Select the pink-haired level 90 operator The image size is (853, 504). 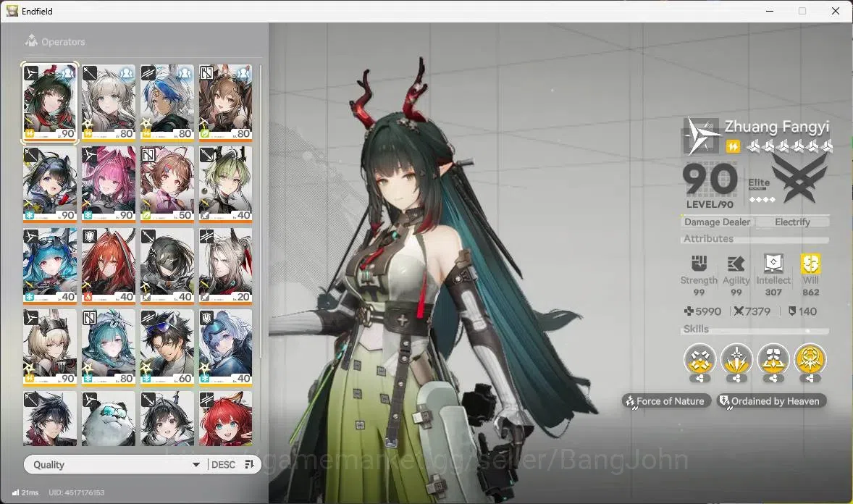[x=109, y=184]
